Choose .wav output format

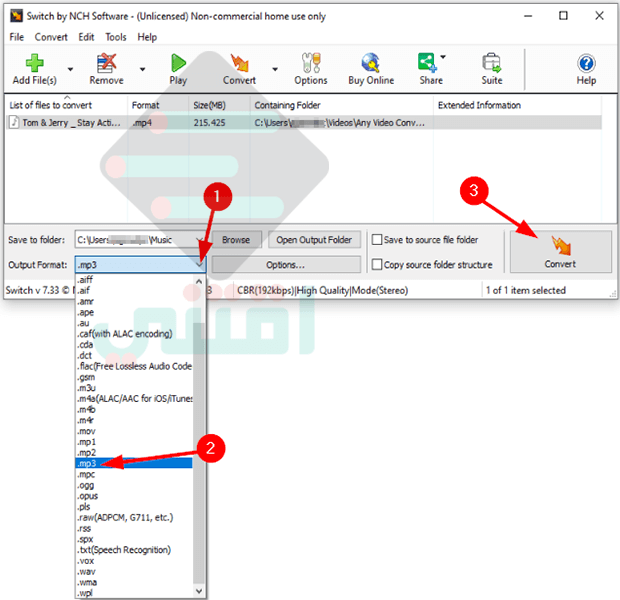(x=134, y=572)
